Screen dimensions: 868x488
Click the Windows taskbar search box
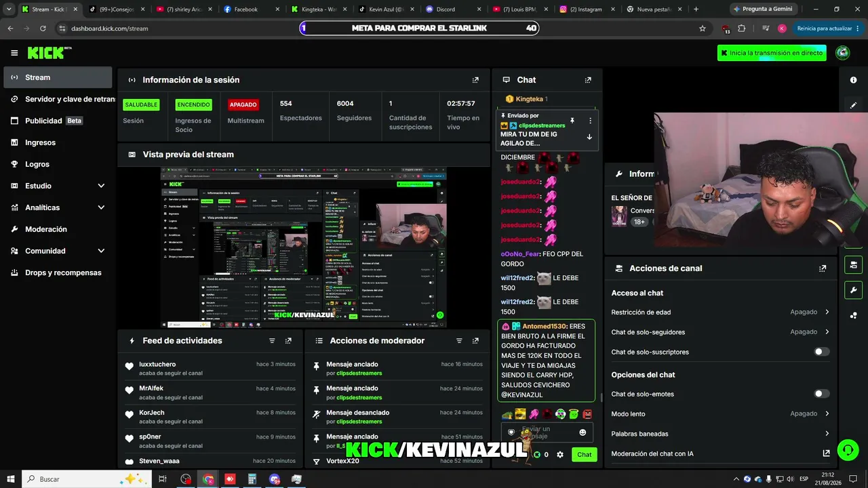tap(87, 479)
